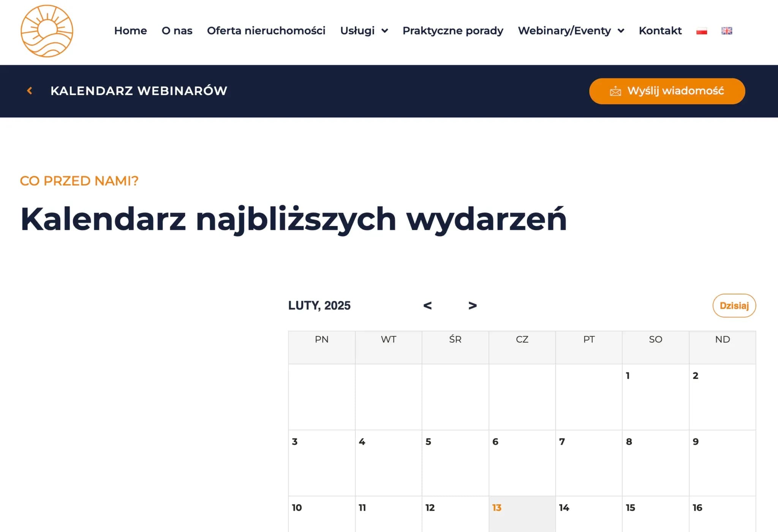The width and height of the screenshot is (778, 532).
Task: Click the KALENDARZ WEBINARÓW title
Action: point(139,91)
